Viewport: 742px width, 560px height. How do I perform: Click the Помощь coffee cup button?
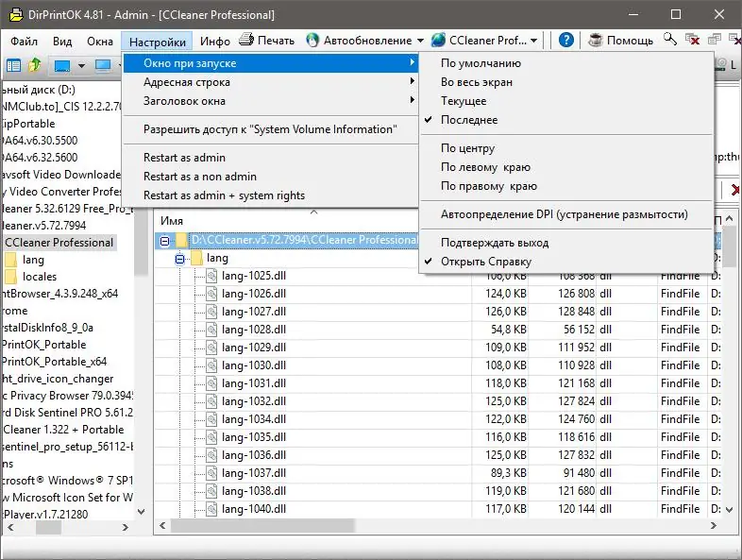coord(621,41)
